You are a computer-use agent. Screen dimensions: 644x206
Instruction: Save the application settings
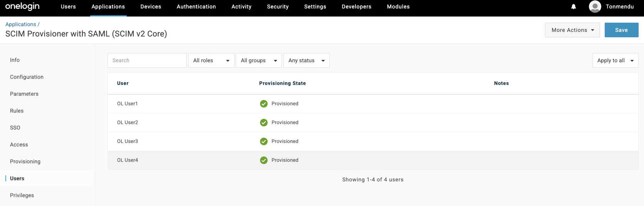click(621, 30)
